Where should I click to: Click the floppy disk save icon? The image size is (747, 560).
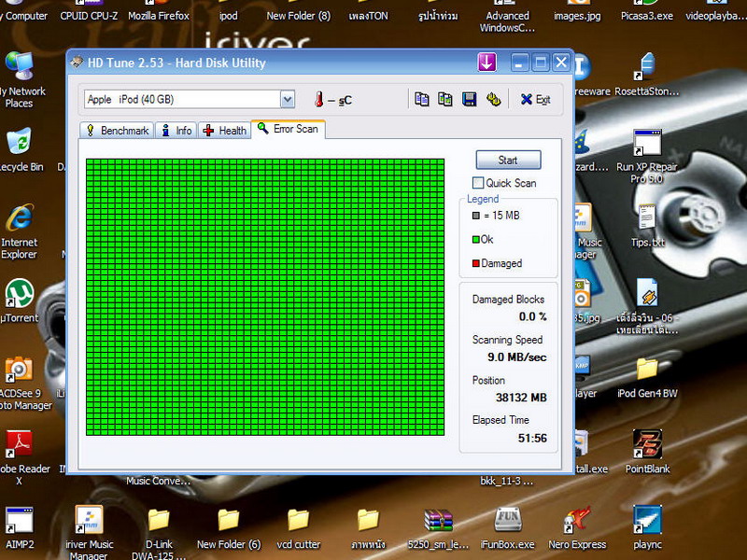point(470,99)
